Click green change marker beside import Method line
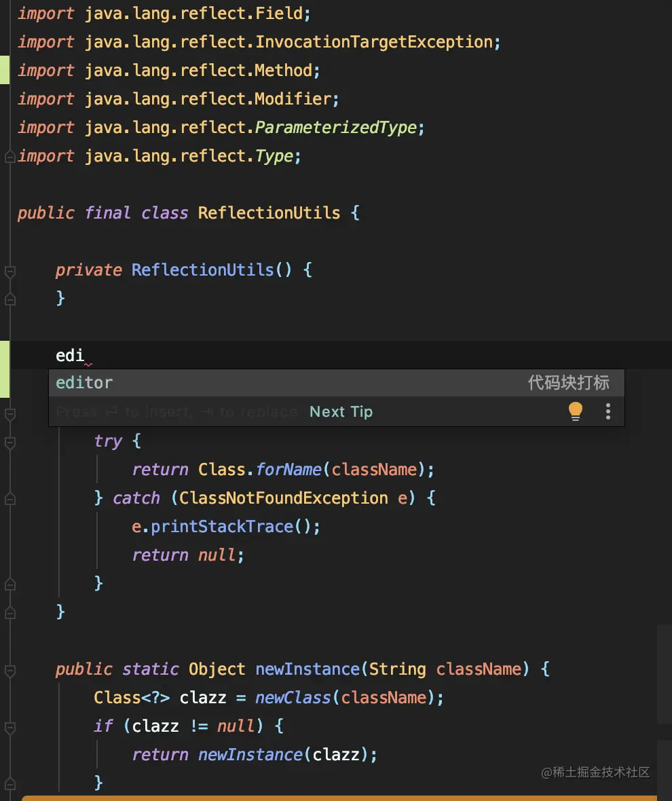672x801 pixels. coord(5,70)
